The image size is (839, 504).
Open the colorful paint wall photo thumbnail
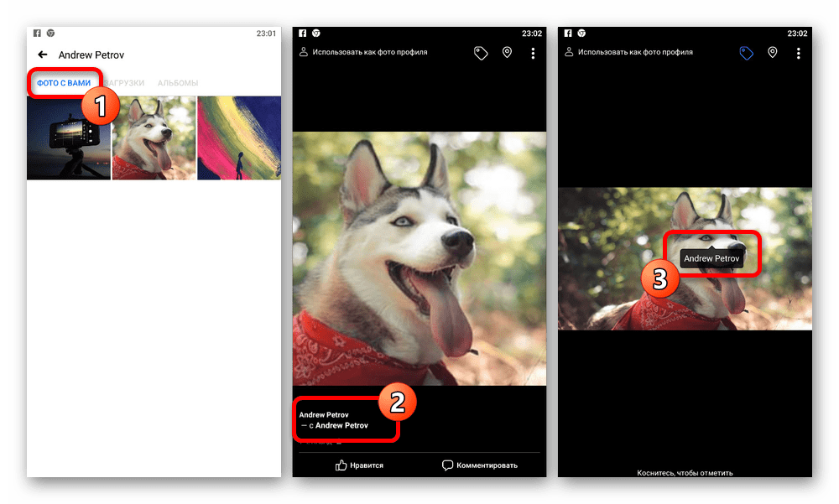239,138
